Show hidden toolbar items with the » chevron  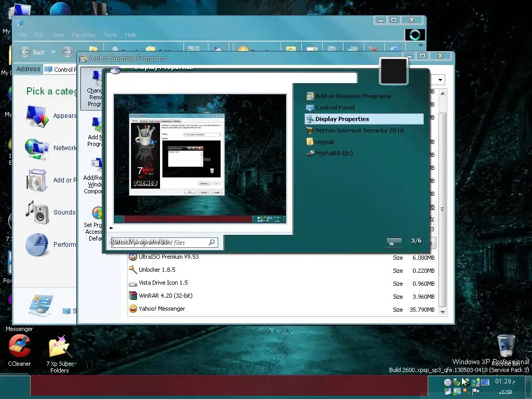click(420, 45)
